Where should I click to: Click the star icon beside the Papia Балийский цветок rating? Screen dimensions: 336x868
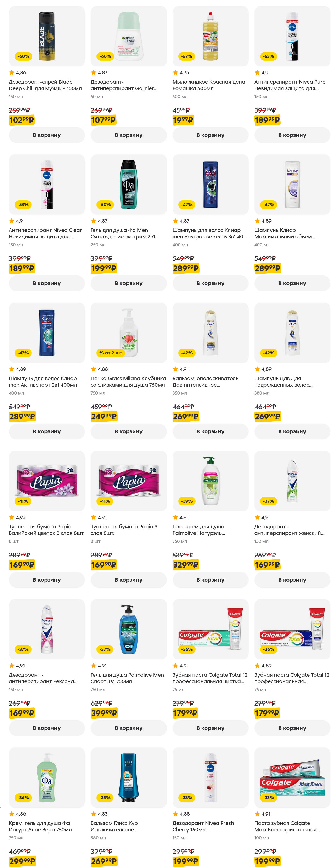coord(12,517)
